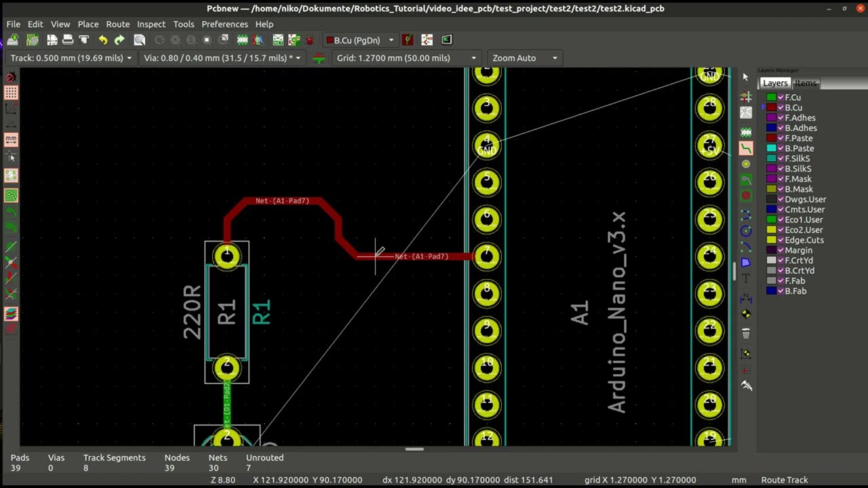The height and width of the screenshot is (488, 868).
Task: Select the arrow selection tool
Action: [746, 77]
